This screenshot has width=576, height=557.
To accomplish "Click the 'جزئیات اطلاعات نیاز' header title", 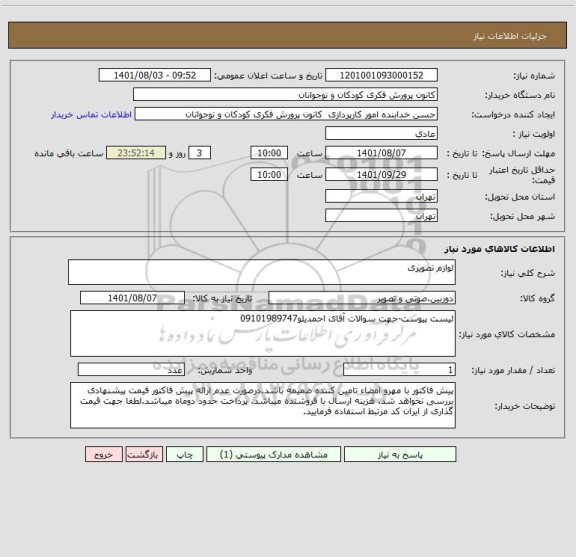I will pos(510,36).
